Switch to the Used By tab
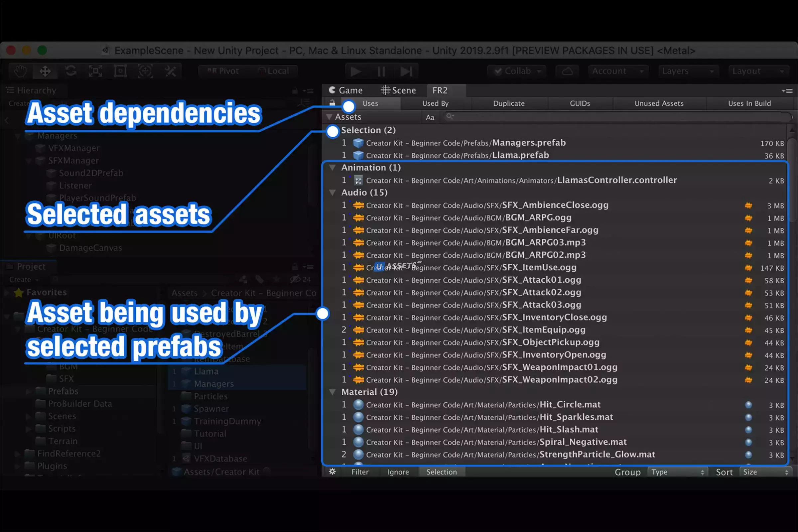The width and height of the screenshot is (798, 532). [x=435, y=103]
